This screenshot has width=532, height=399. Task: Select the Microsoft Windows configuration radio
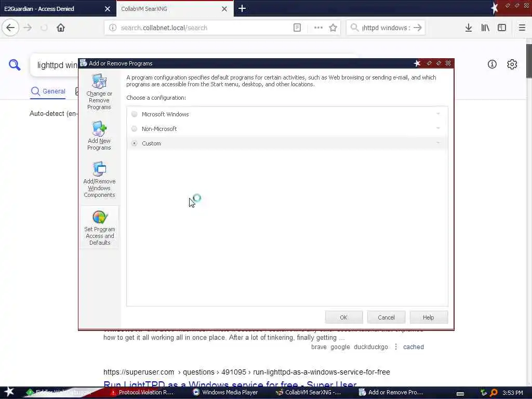pyautogui.click(x=135, y=114)
